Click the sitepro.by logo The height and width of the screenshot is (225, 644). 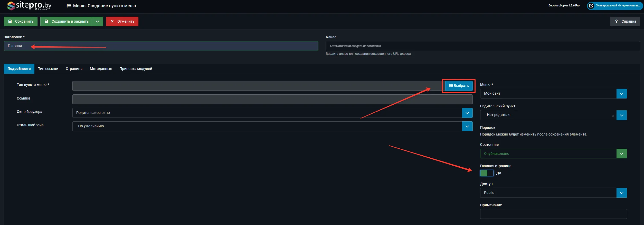click(29, 6)
